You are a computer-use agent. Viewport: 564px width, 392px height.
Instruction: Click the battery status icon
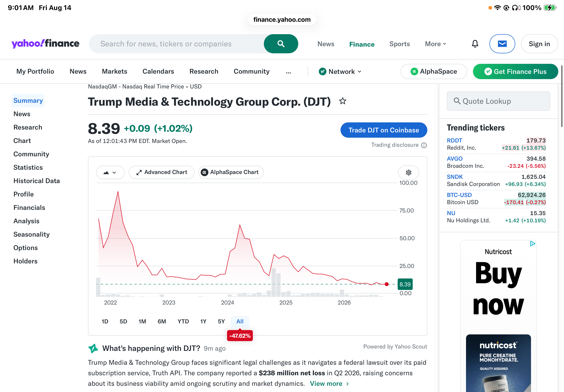(x=550, y=8)
